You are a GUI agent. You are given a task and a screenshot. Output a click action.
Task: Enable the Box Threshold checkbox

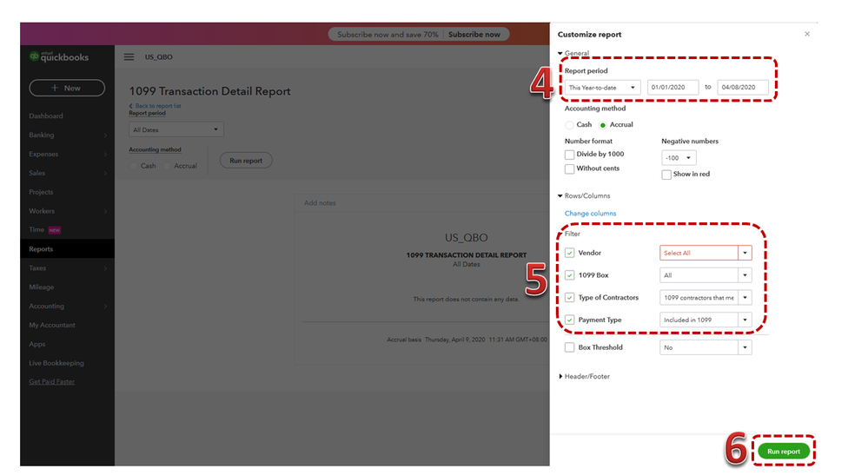pyautogui.click(x=569, y=347)
